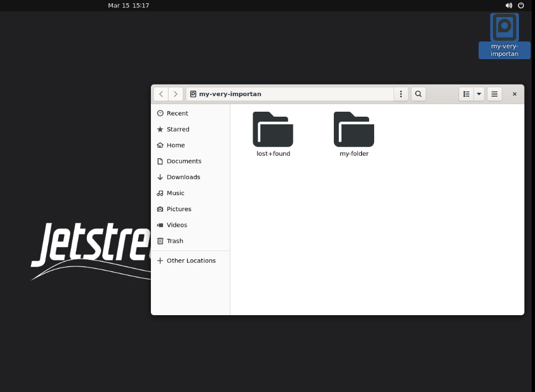
Task: Open the my-folder folder
Action: coord(354,133)
